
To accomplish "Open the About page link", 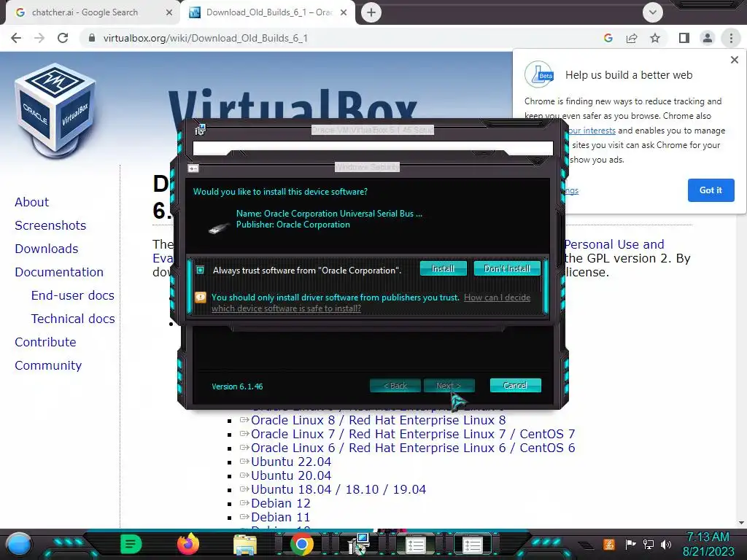I will [x=31, y=202].
